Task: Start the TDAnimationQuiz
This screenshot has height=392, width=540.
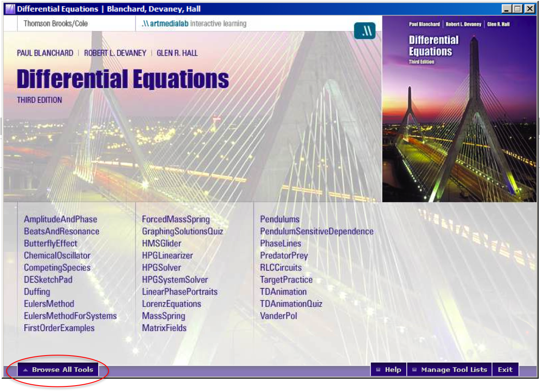Action: (x=291, y=304)
